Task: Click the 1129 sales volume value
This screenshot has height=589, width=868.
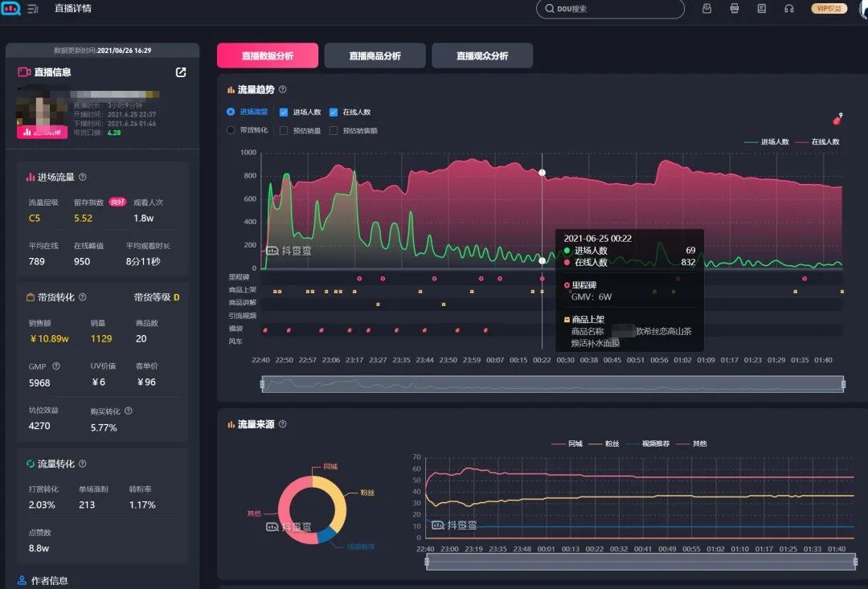Action: [101, 338]
